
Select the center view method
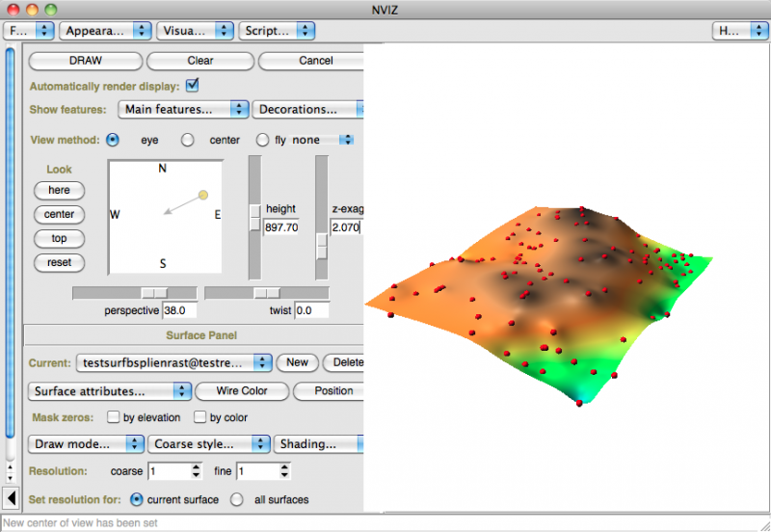(188, 140)
